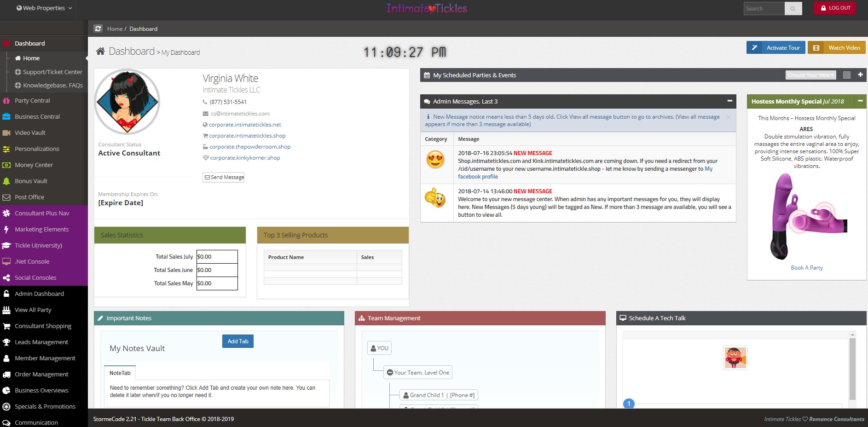Click the Admin Dashboard padlock icon
This screenshot has width=868, height=427.
(6, 294)
